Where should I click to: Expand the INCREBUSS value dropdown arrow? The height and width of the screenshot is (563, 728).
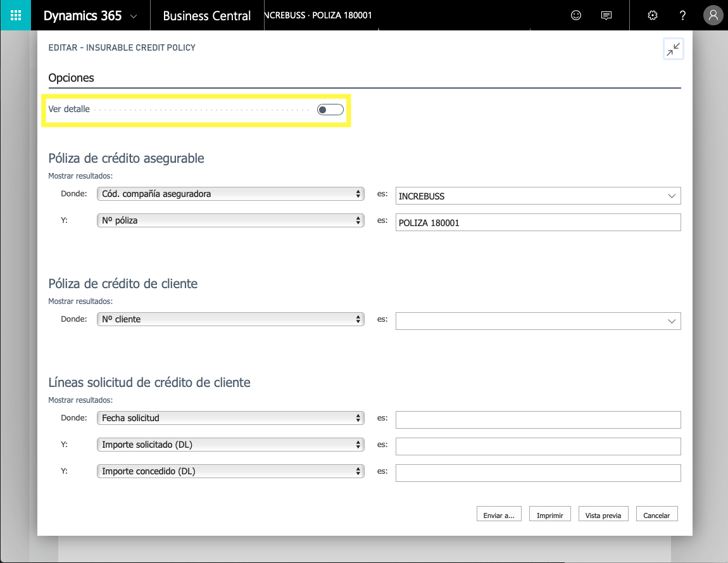click(672, 196)
